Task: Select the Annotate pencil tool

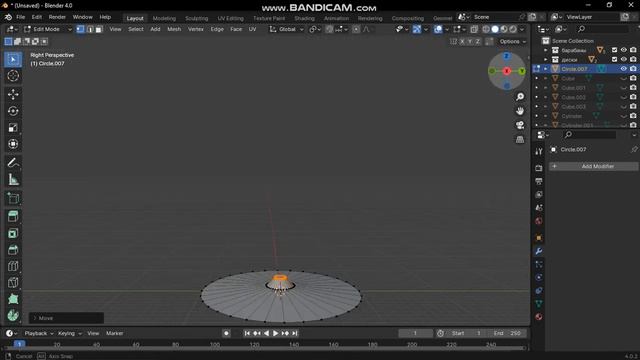Action: point(13,162)
